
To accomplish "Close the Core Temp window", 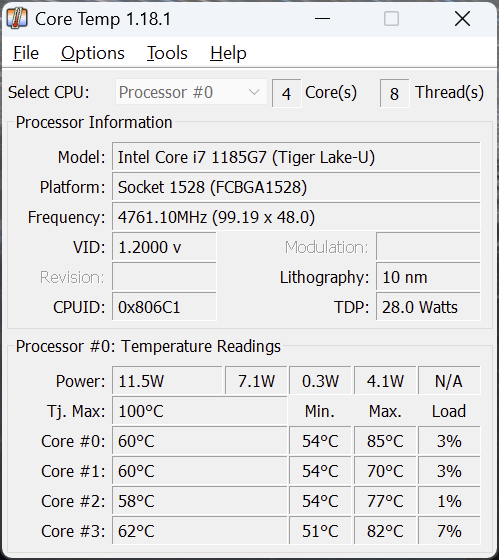I will point(462,19).
